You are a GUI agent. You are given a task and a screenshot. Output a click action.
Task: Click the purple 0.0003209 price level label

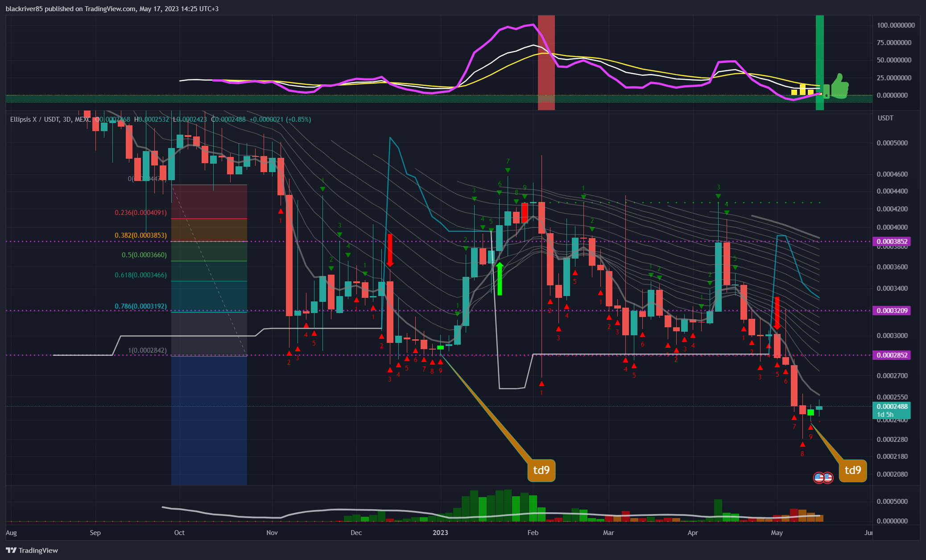[891, 311]
